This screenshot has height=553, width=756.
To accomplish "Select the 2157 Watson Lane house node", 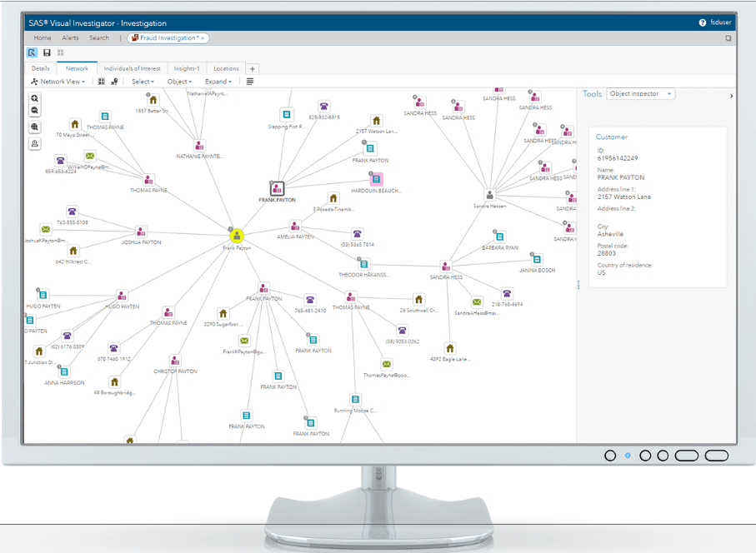I will 376,121.
